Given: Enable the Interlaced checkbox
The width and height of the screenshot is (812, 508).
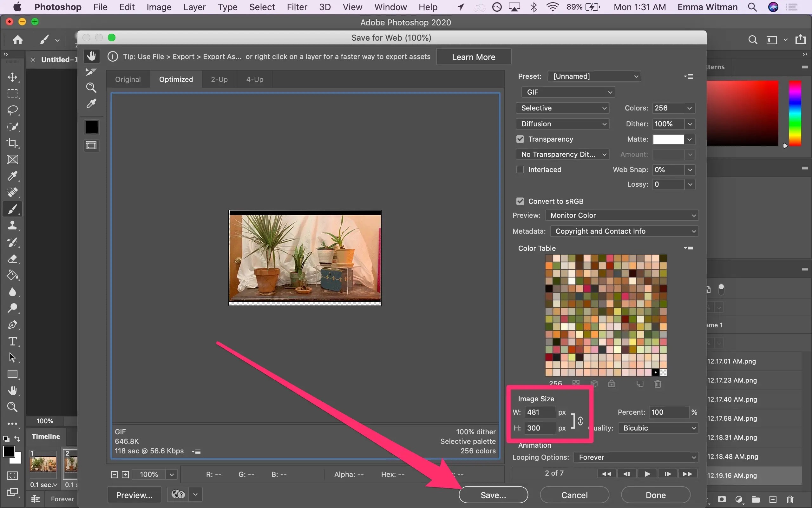Looking at the screenshot, I should pyautogui.click(x=520, y=170).
